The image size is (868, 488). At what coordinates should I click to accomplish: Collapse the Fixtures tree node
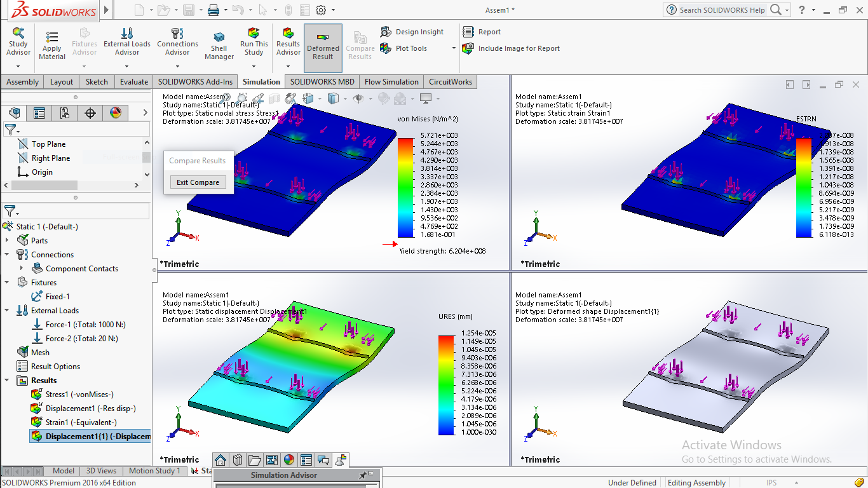pyautogui.click(x=8, y=282)
